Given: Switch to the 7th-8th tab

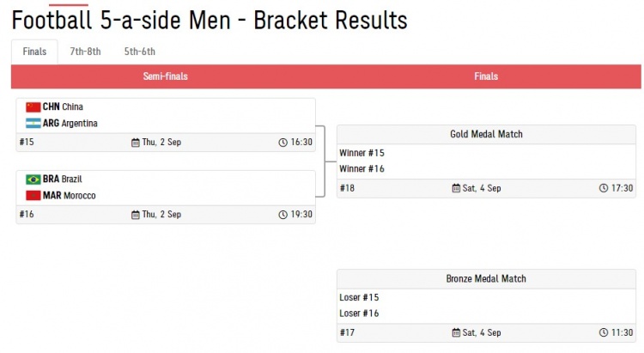Looking at the screenshot, I should click(85, 52).
